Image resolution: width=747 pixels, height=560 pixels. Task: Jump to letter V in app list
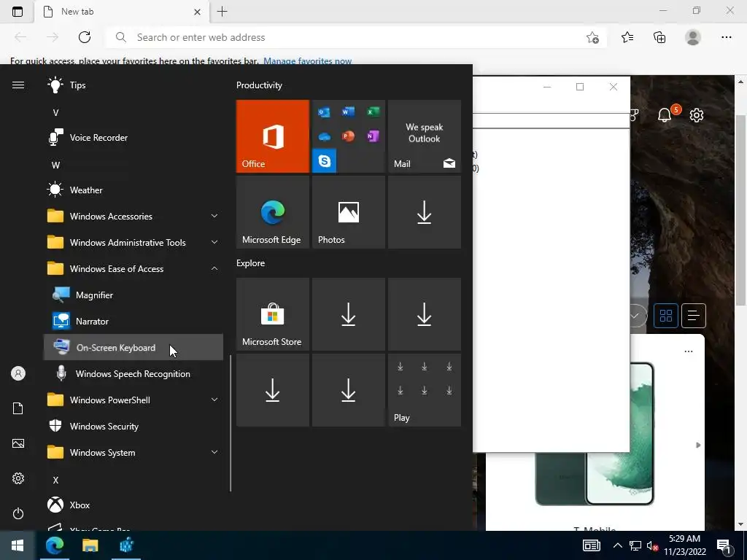[x=55, y=113]
